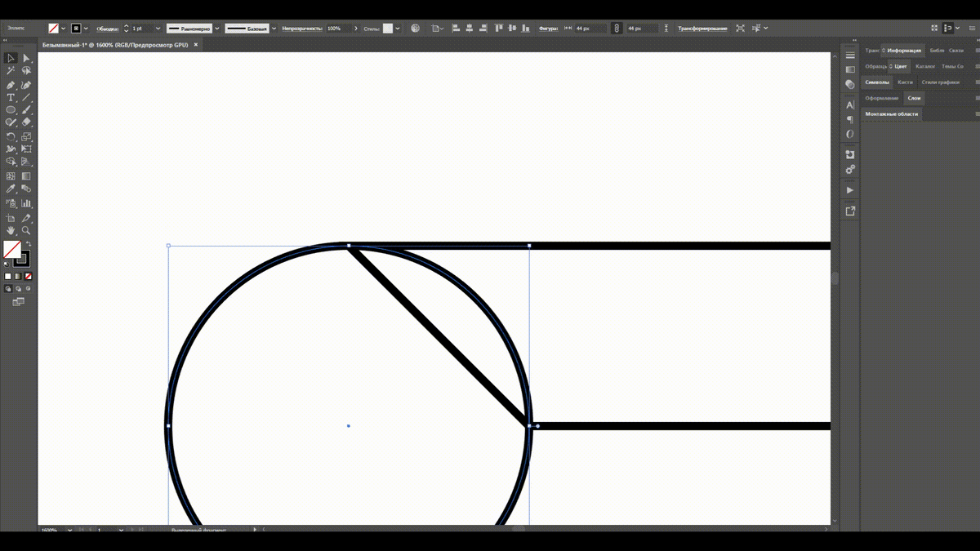The width and height of the screenshot is (980, 551).
Task: Choose the Magic Wand tool
Action: [x=11, y=71]
